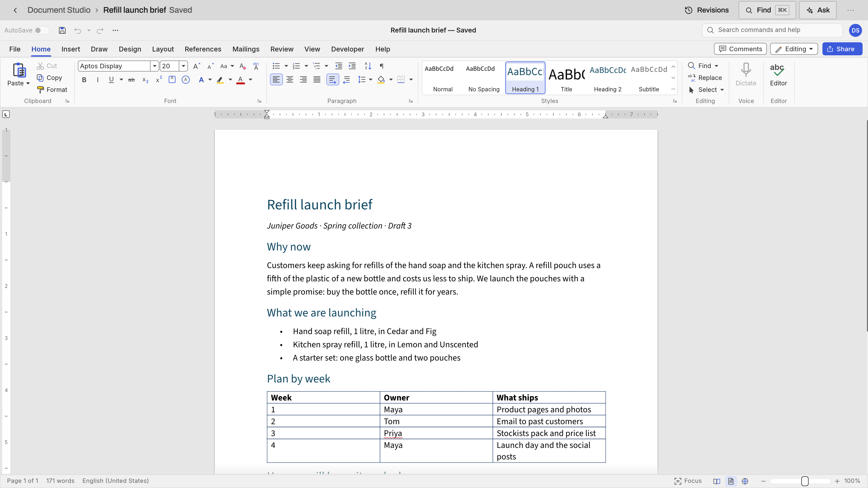Click the Search commands and help field
Image resolution: width=868 pixels, height=488 pixels.
[x=772, y=30]
